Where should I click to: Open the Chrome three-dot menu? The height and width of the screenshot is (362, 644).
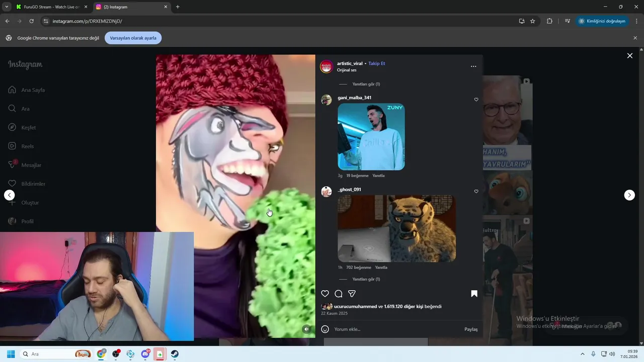[x=637, y=21]
